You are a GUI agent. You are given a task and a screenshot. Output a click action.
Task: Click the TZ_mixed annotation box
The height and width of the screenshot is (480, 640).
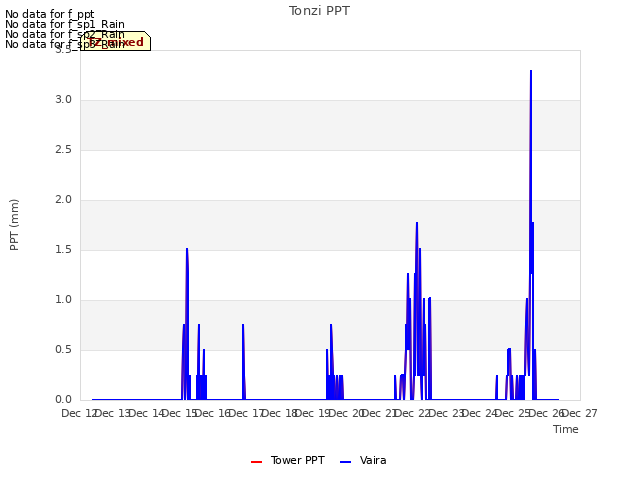click(x=116, y=41)
